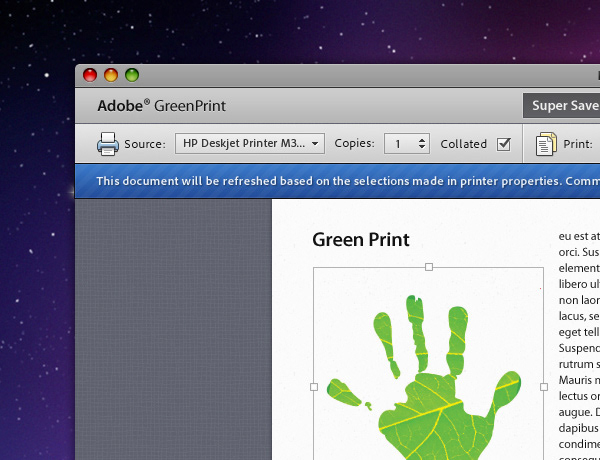Minimize the window with the yellow button
This screenshot has width=600, height=460.
pos(111,75)
